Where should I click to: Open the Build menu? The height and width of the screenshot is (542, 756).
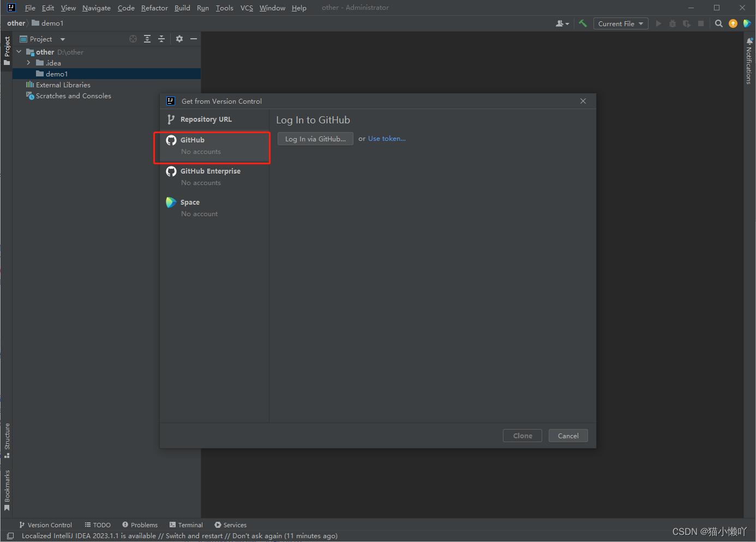[x=182, y=8]
